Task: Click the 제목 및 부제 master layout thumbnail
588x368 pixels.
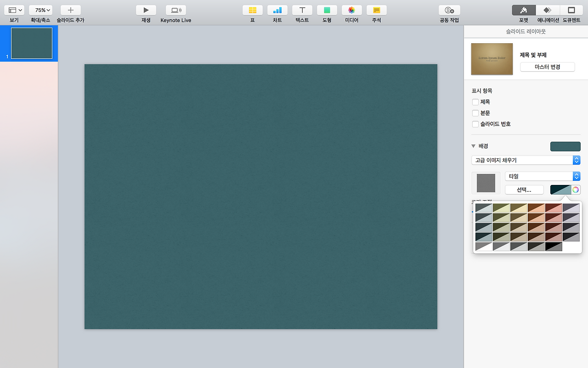Action: click(492, 59)
